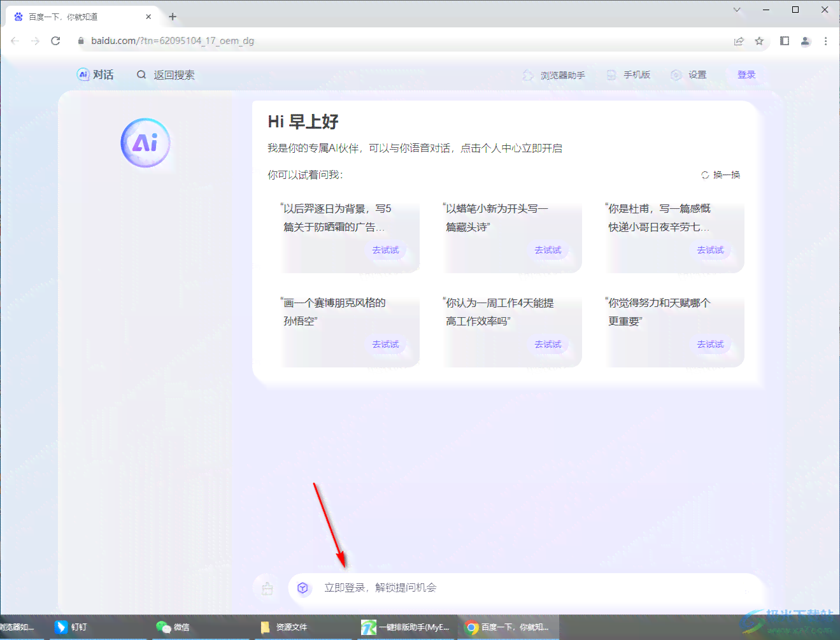Close the 百度一下 browser tab
This screenshot has height=640, width=840.
coord(148,17)
